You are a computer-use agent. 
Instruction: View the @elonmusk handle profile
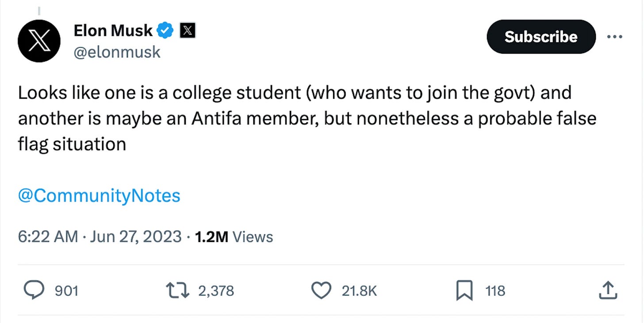(116, 52)
